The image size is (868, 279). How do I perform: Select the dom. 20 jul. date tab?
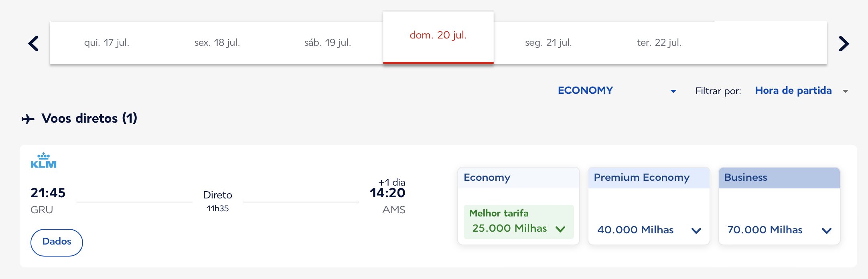438,37
